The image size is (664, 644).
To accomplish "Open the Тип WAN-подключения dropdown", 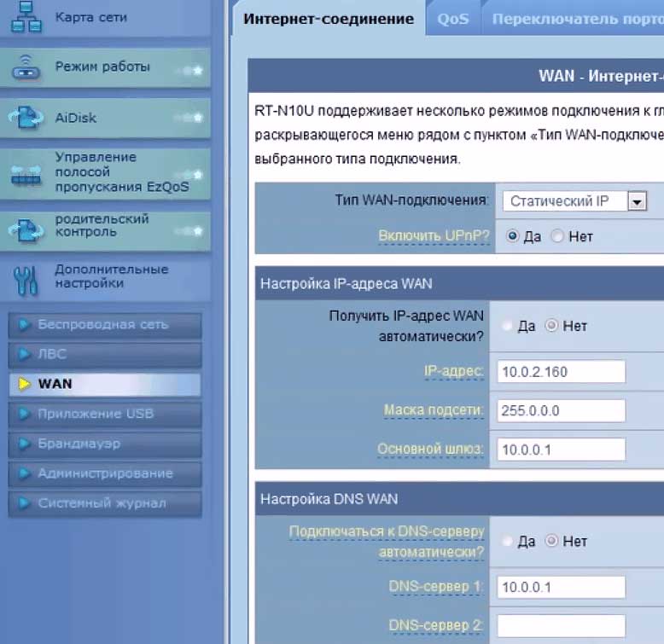I will click(574, 201).
